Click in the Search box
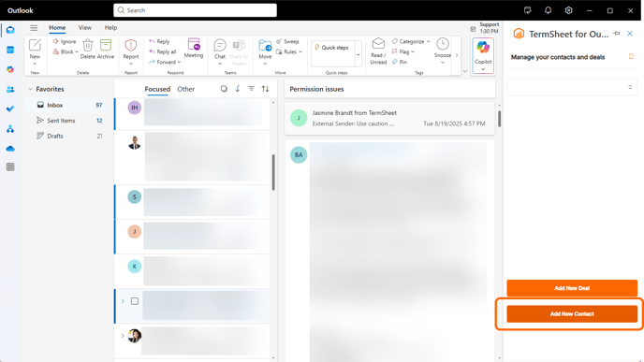 [195, 10]
